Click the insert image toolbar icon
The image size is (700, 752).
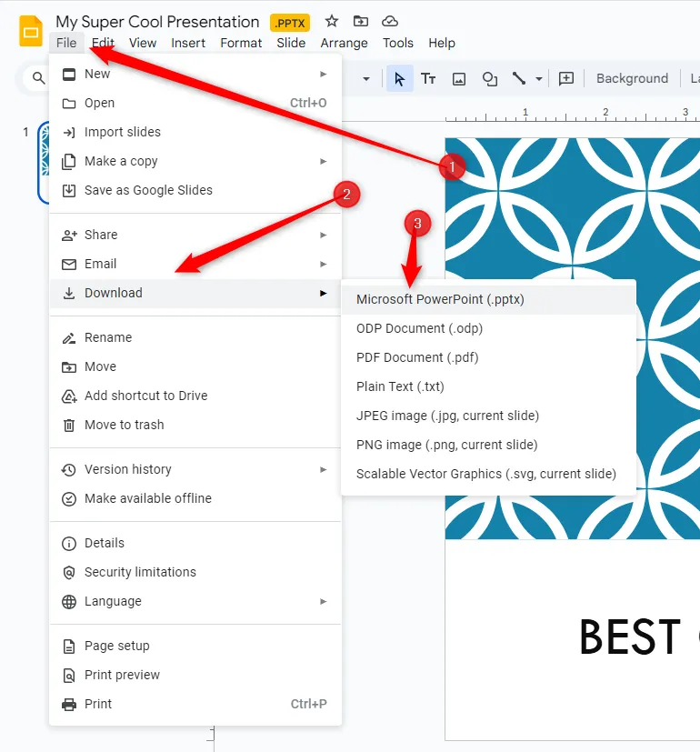coord(459,78)
